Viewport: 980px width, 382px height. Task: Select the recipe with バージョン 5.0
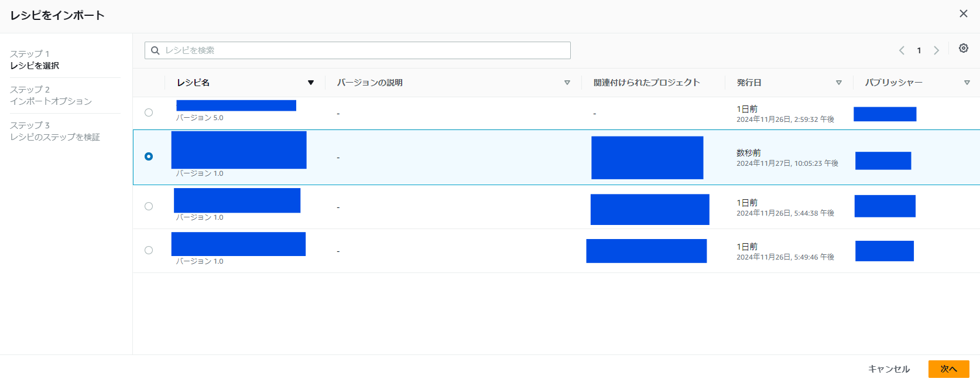click(149, 112)
